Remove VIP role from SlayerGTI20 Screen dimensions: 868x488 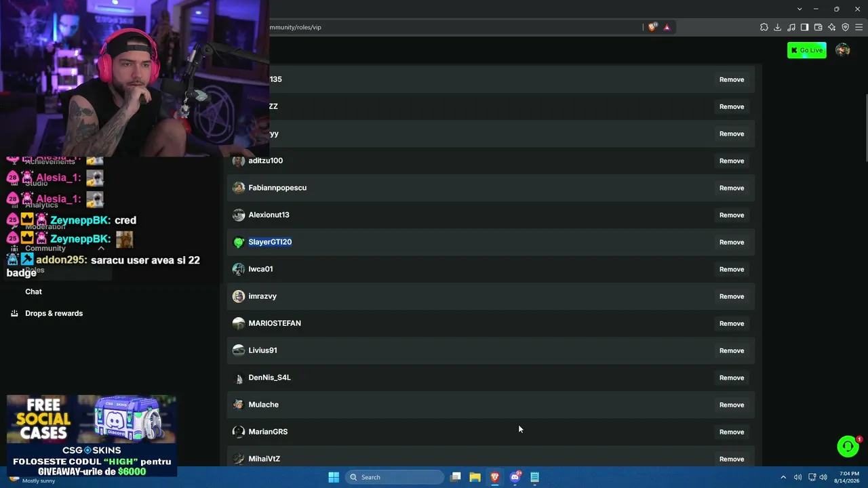click(732, 242)
